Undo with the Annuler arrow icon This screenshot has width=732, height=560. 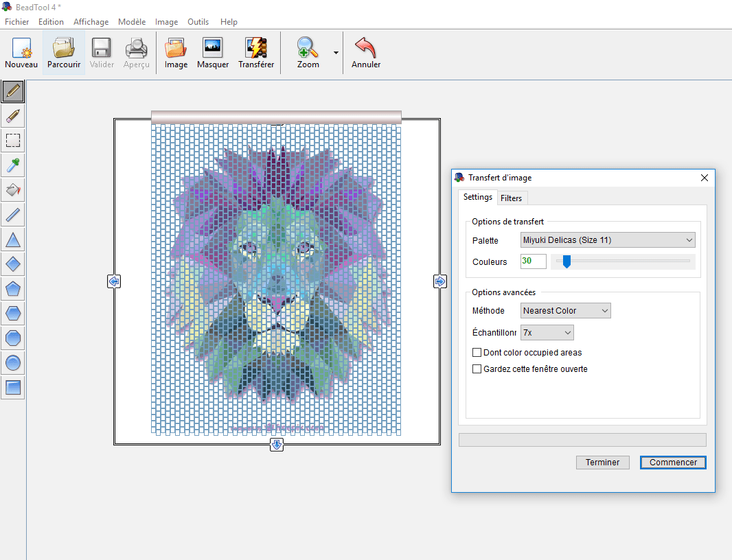coord(366,53)
